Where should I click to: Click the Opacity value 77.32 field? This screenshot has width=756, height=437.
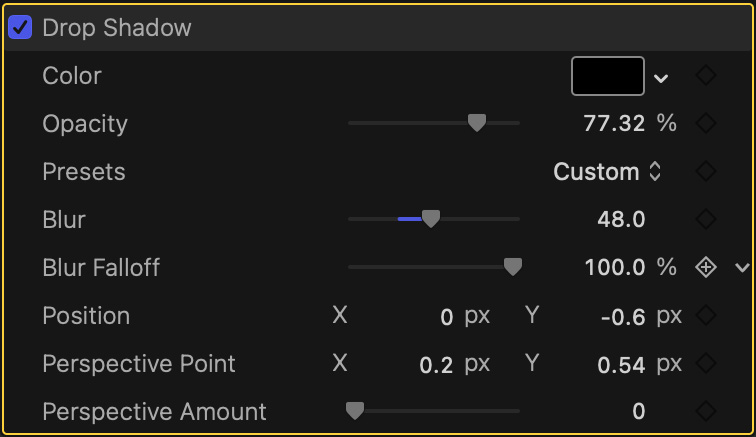coord(616,124)
